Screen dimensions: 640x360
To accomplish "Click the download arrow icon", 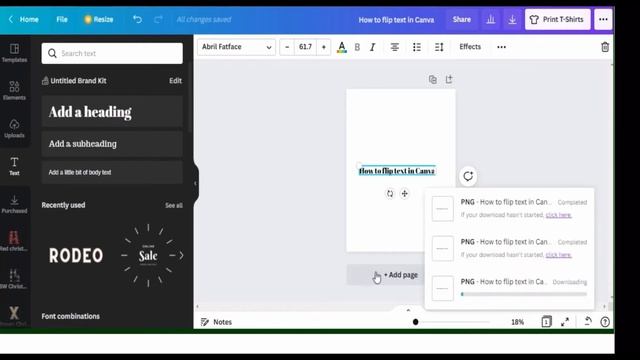I will pyautogui.click(x=512, y=19).
